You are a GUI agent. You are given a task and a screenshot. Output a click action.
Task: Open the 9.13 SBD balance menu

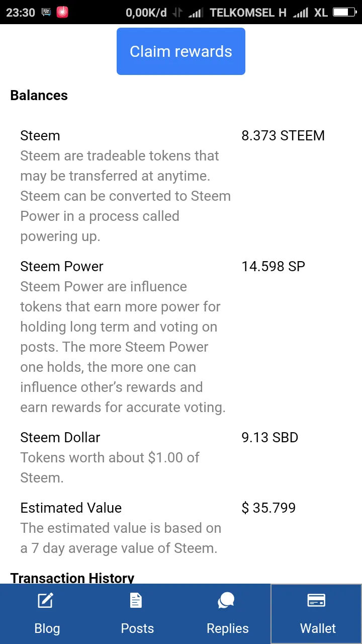(270, 438)
